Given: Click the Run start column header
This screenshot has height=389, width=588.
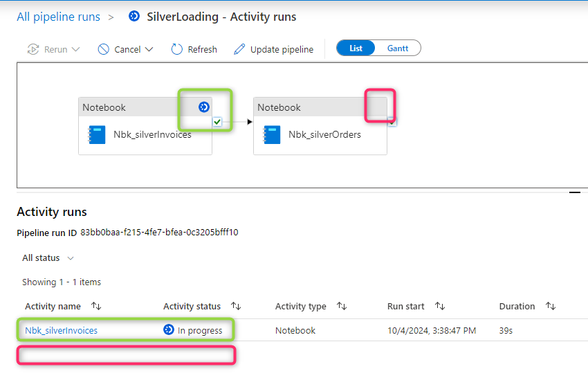Looking at the screenshot, I should coord(406,307).
